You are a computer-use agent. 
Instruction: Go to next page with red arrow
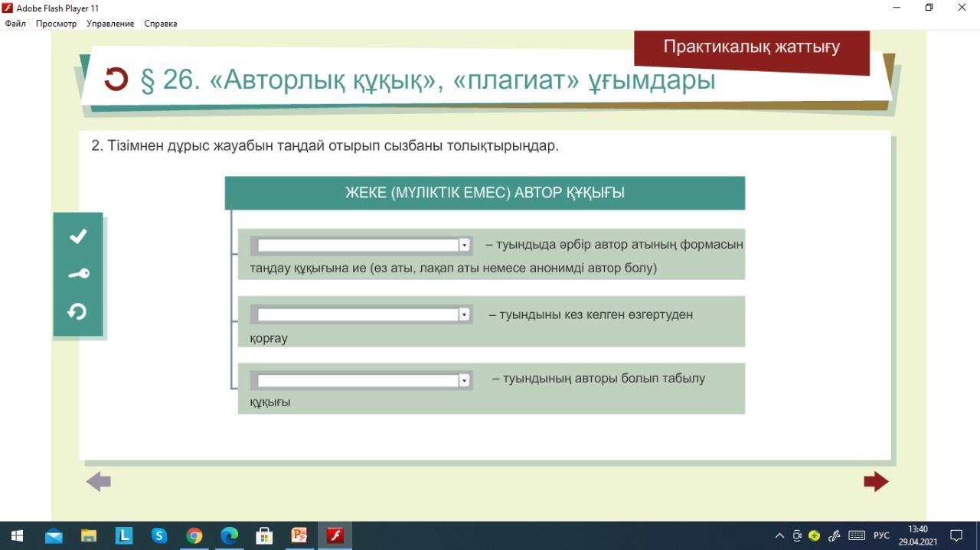pyautogui.click(x=876, y=481)
